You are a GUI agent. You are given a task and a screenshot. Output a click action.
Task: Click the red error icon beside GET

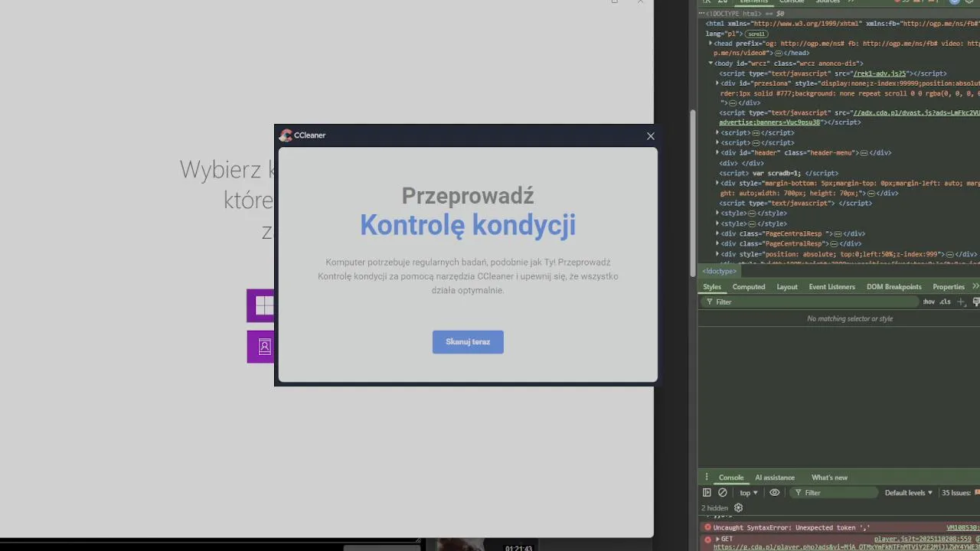[707, 540]
